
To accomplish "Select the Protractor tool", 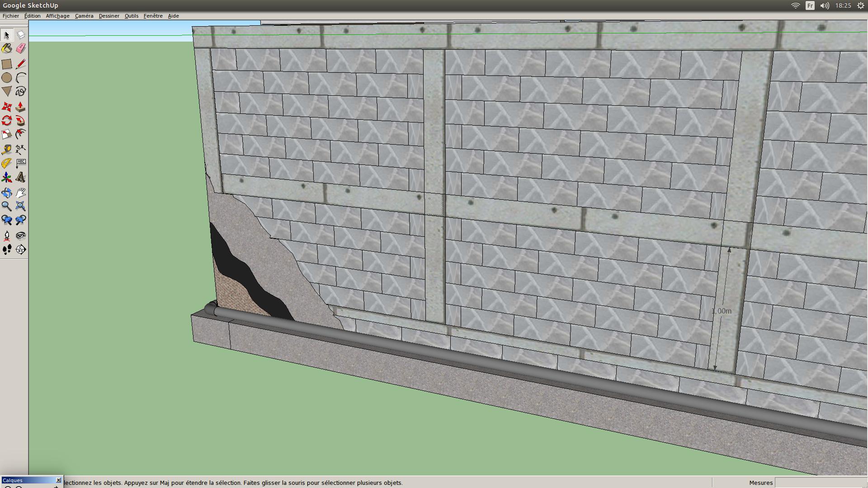I will pos(7,163).
